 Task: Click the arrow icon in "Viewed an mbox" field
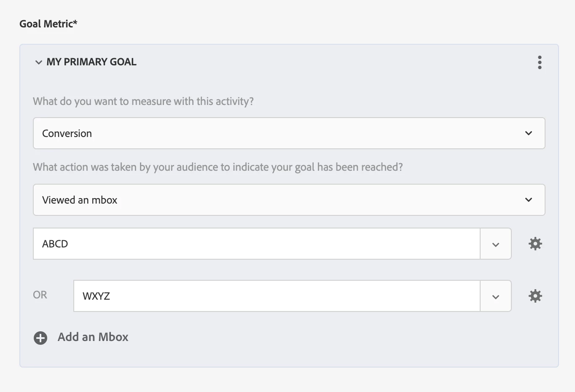pos(529,200)
